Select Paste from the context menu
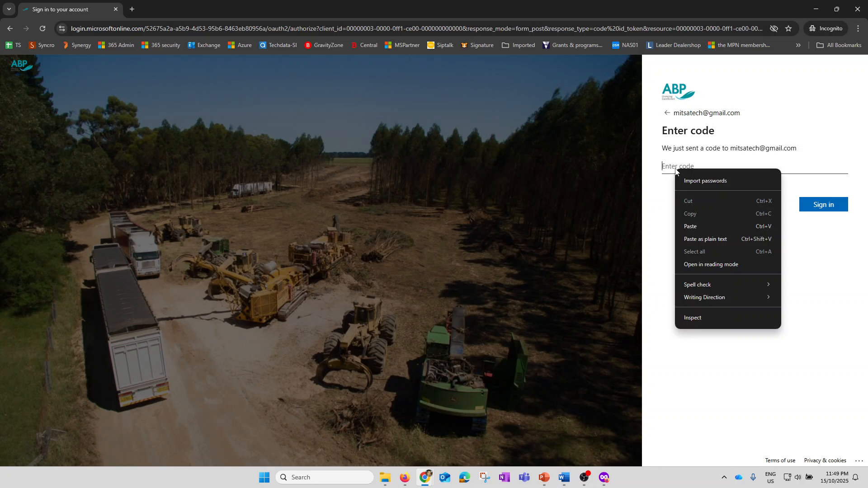This screenshot has height=488, width=868. click(x=691, y=226)
